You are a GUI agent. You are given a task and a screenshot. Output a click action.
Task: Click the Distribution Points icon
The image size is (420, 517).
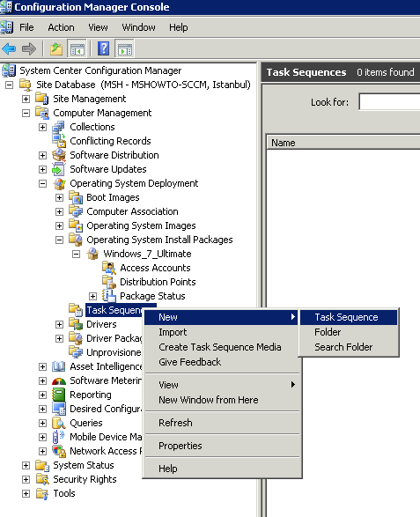(x=109, y=282)
